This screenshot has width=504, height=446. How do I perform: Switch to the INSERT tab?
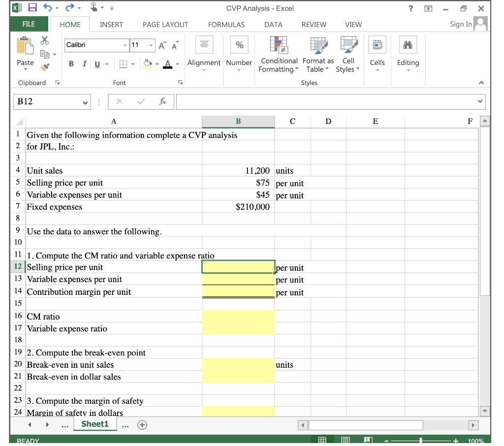tap(111, 25)
